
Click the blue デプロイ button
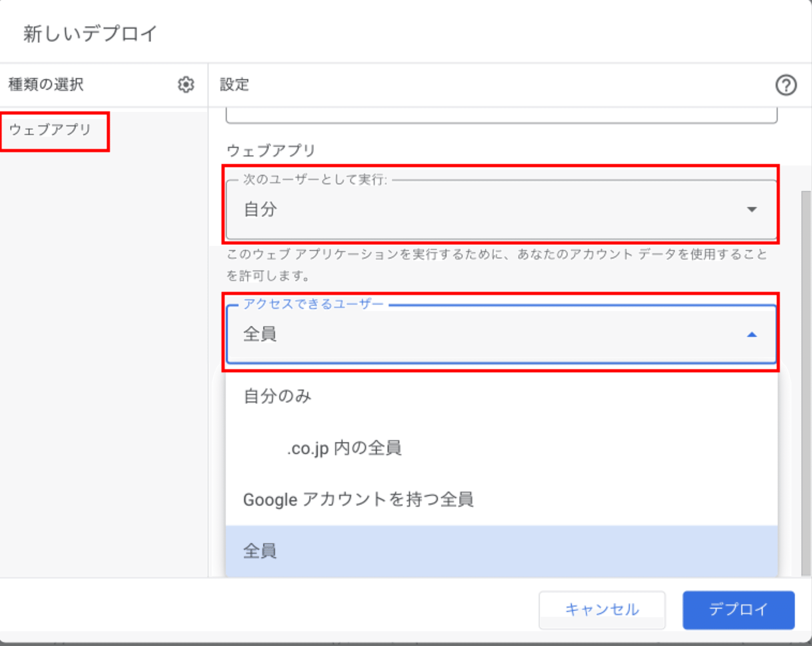coord(738,610)
